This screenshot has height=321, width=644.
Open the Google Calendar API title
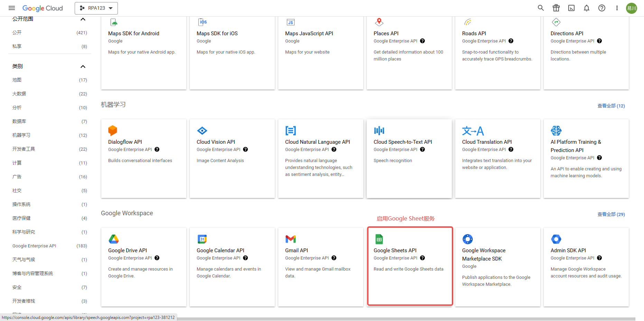[x=220, y=250]
